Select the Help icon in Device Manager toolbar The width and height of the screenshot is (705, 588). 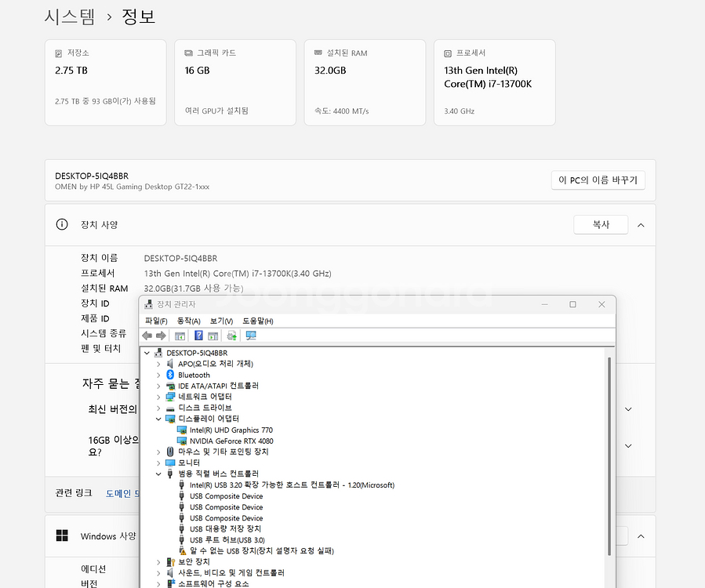point(198,334)
